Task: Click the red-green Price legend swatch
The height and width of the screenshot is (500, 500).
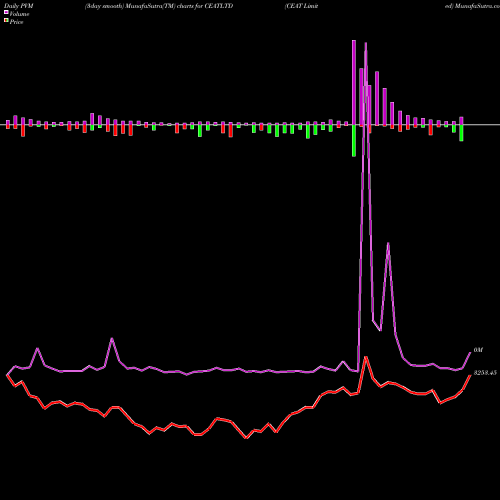Action: 6,21
